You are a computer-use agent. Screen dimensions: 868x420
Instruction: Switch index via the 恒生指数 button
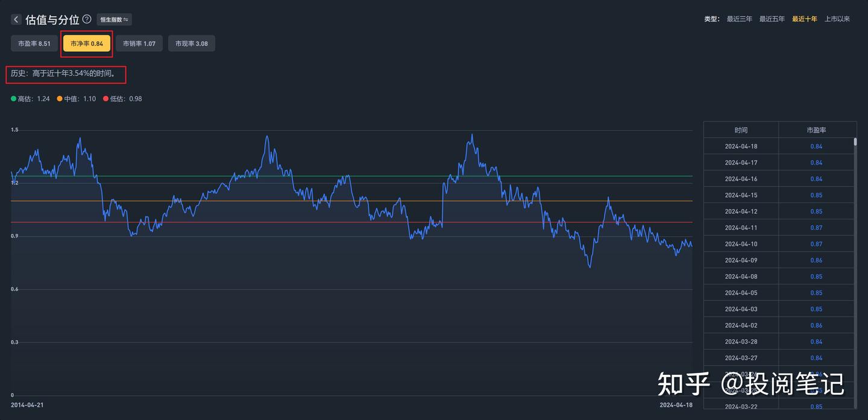coord(114,19)
